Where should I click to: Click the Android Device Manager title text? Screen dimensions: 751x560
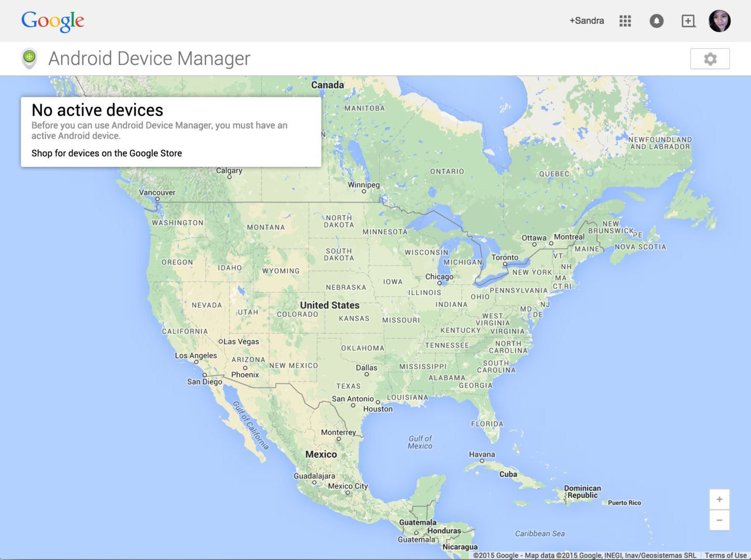pos(149,58)
